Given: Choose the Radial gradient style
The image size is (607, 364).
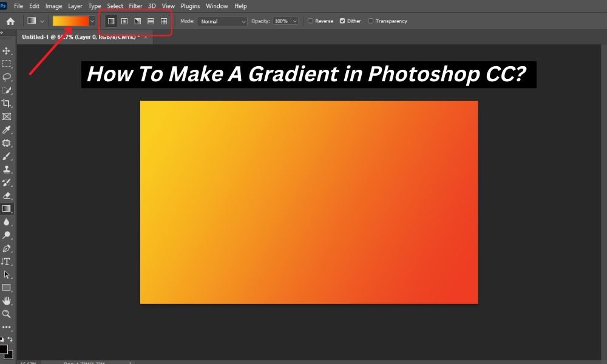Looking at the screenshot, I should (x=124, y=21).
